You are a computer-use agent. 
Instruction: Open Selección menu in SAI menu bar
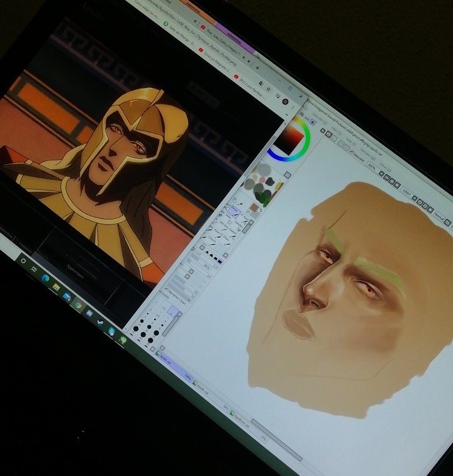pos(320,119)
